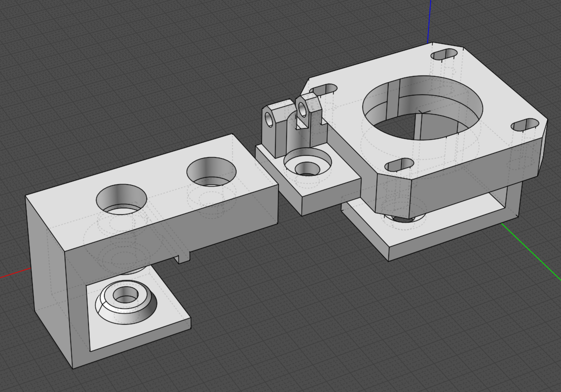Image resolution: width=561 pixels, height=392 pixels.
Task: Select the oblong slot on the mount's front corner
Action: click(x=399, y=164)
